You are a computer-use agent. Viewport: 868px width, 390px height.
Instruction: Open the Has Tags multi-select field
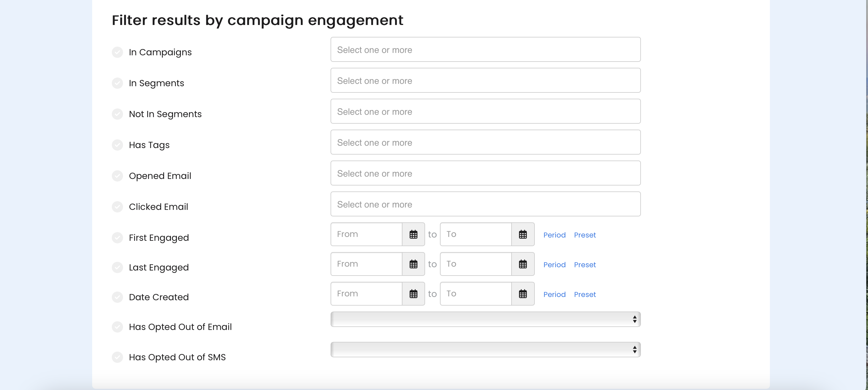pyautogui.click(x=485, y=142)
